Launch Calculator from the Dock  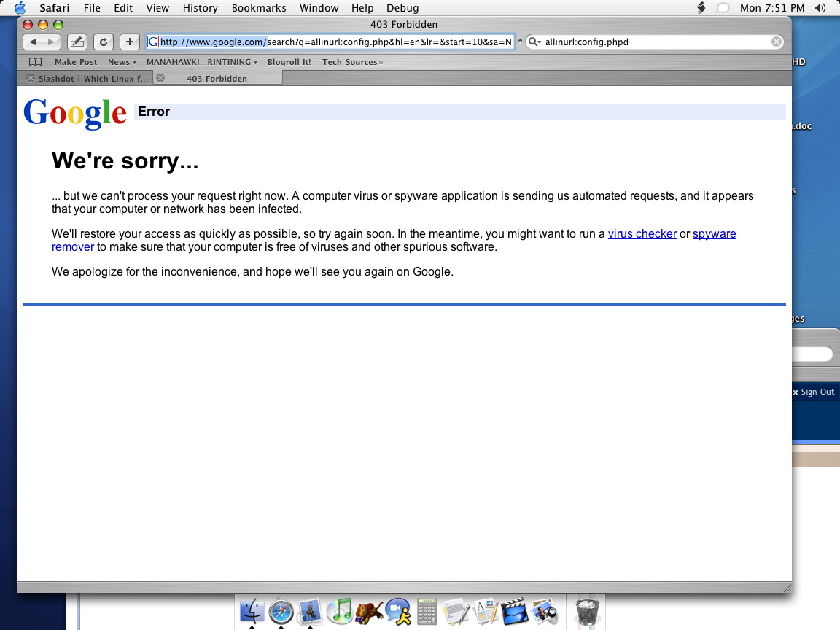(x=427, y=612)
